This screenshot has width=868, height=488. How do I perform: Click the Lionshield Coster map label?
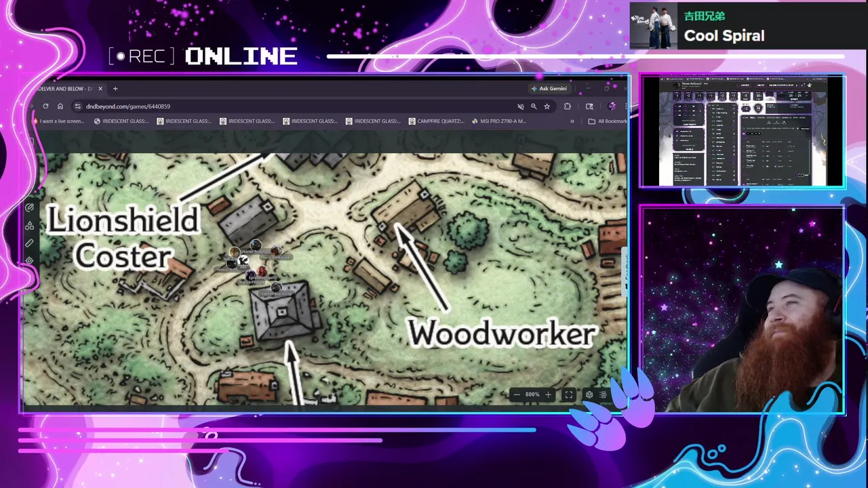pyautogui.click(x=123, y=238)
